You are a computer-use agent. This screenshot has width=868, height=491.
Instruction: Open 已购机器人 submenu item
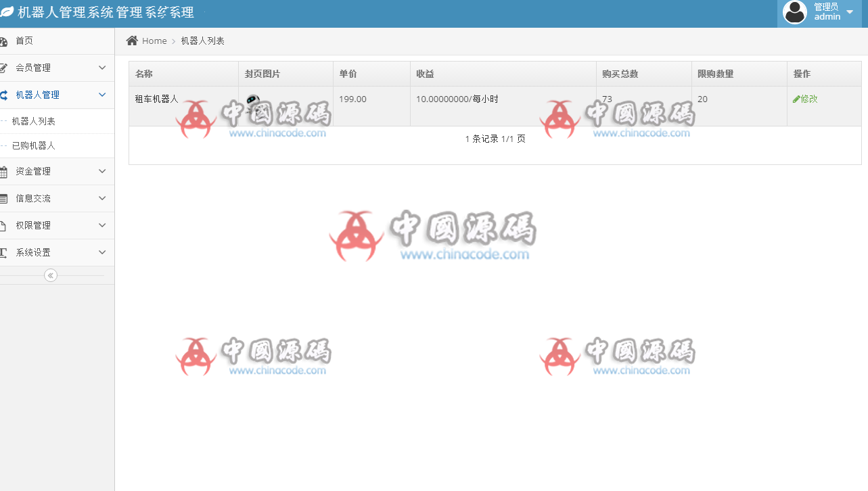[34, 145]
